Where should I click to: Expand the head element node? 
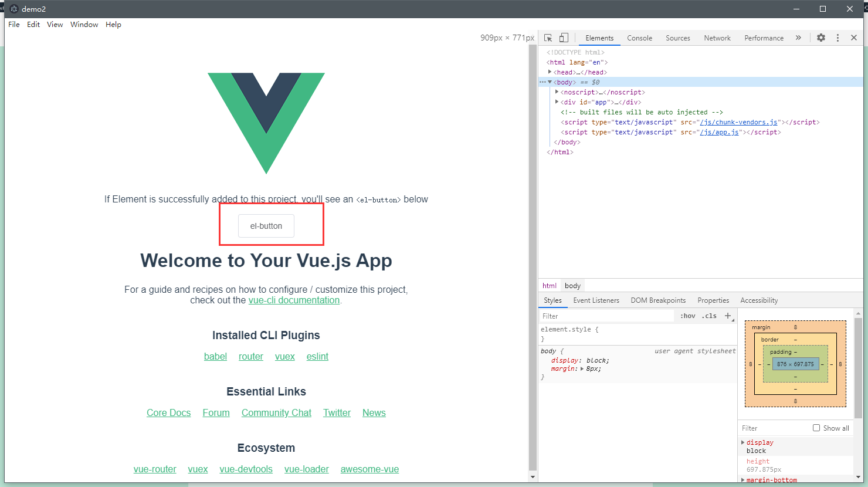(x=550, y=72)
